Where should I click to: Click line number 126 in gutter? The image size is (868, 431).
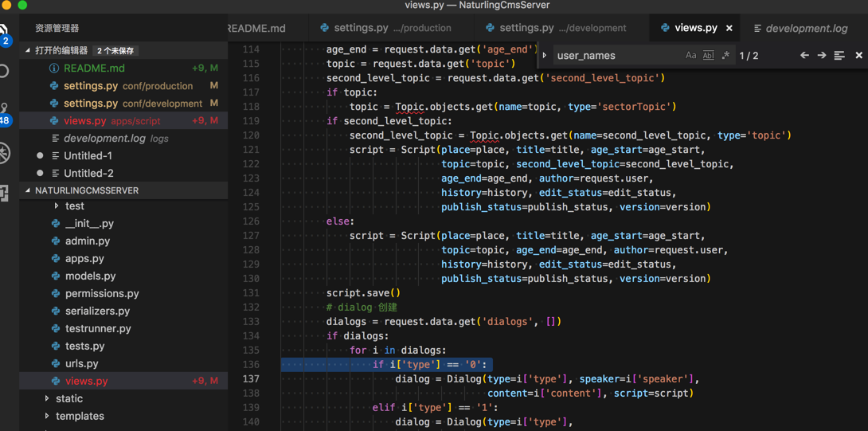coord(252,221)
